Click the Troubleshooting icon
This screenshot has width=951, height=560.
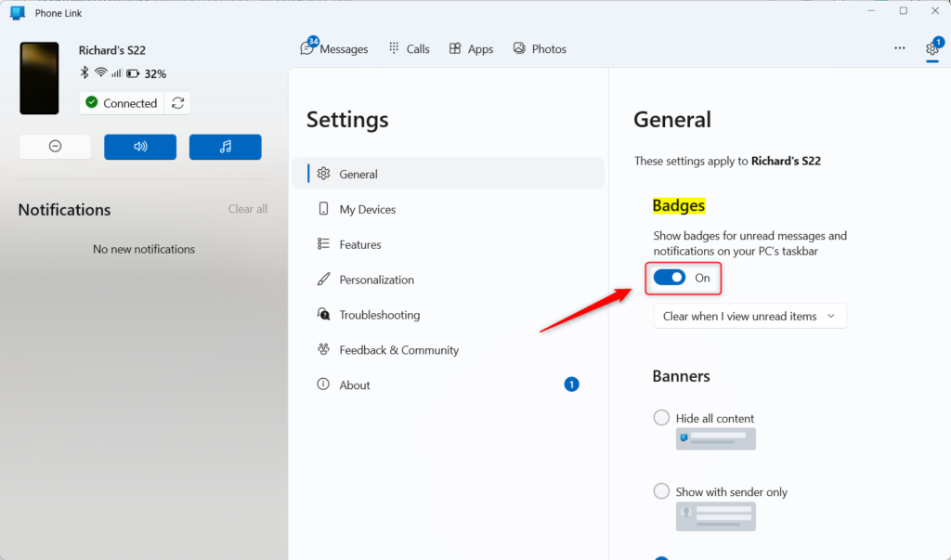(324, 314)
